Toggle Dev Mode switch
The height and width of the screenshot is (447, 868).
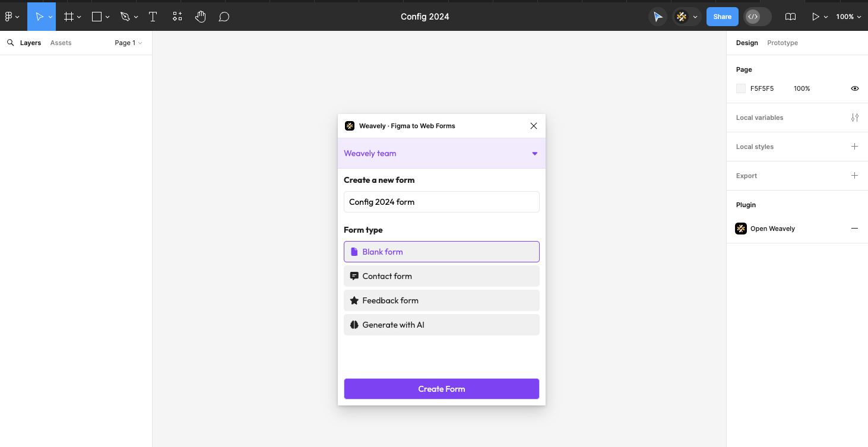tap(758, 17)
